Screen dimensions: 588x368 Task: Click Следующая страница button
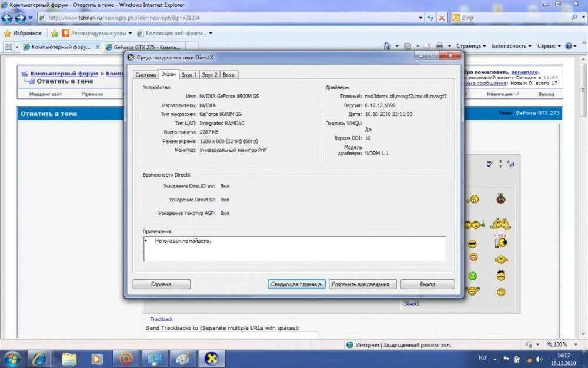pyautogui.click(x=296, y=284)
